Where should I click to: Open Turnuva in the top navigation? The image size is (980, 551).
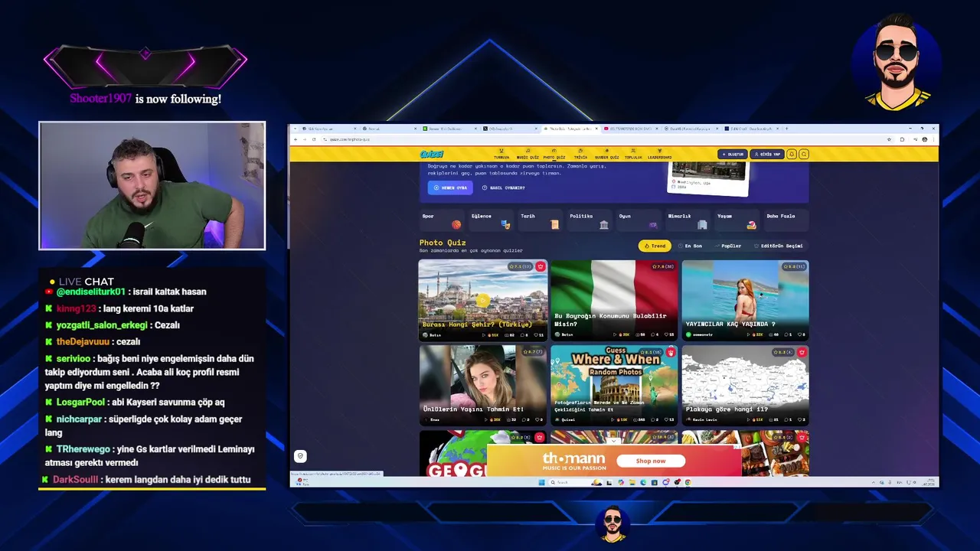coord(501,154)
